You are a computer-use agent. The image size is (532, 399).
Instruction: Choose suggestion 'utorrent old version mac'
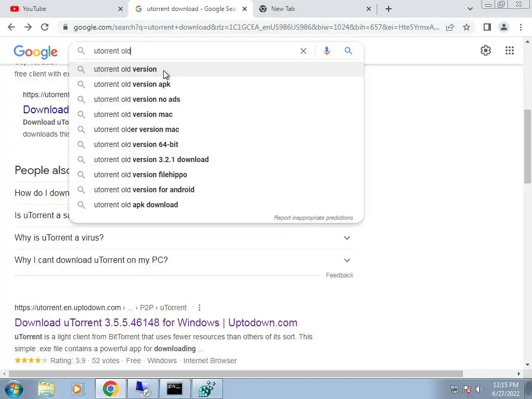pos(217,114)
